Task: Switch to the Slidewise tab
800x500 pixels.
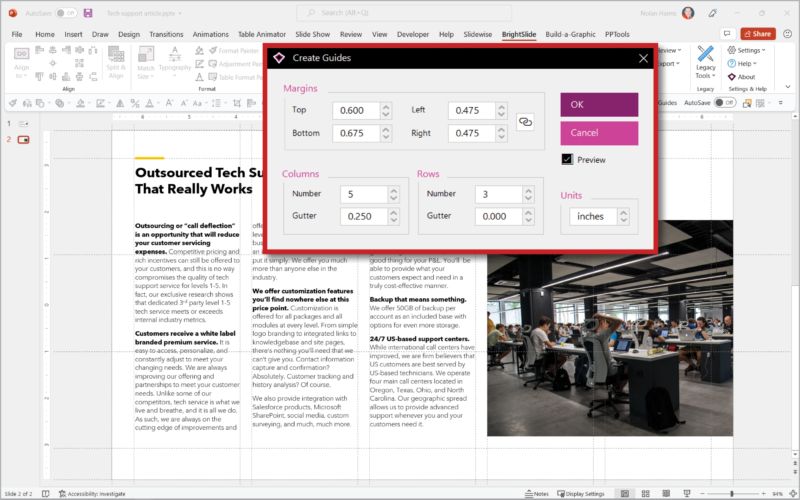Action: tap(478, 34)
